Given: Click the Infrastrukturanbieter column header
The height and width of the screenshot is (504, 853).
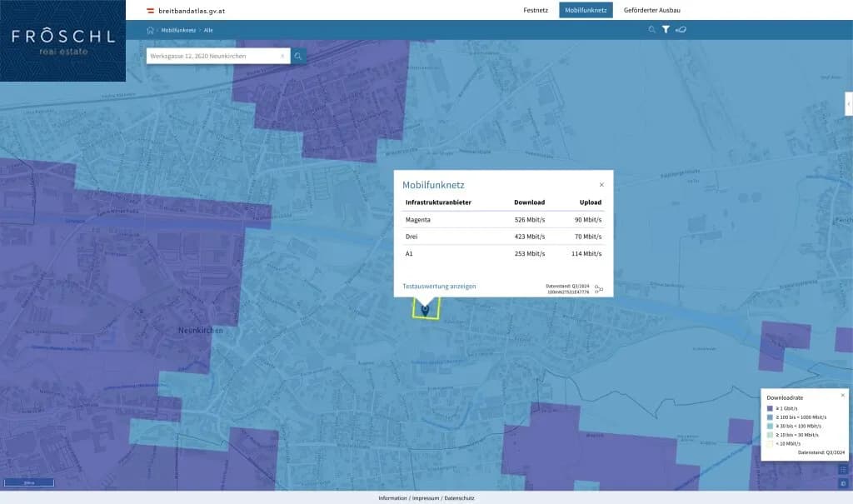Looking at the screenshot, I should coord(438,202).
